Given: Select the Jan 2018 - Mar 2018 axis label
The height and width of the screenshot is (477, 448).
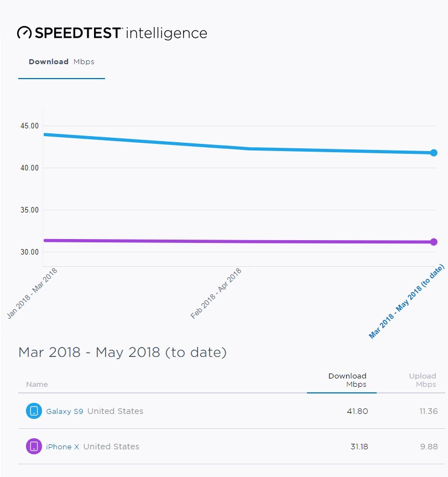Looking at the screenshot, I should (x=32, y=293).
